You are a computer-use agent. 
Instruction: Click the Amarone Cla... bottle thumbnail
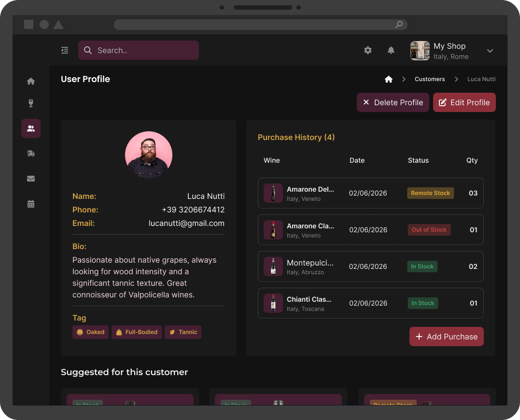pyautogui.click(x=273, y=230)
